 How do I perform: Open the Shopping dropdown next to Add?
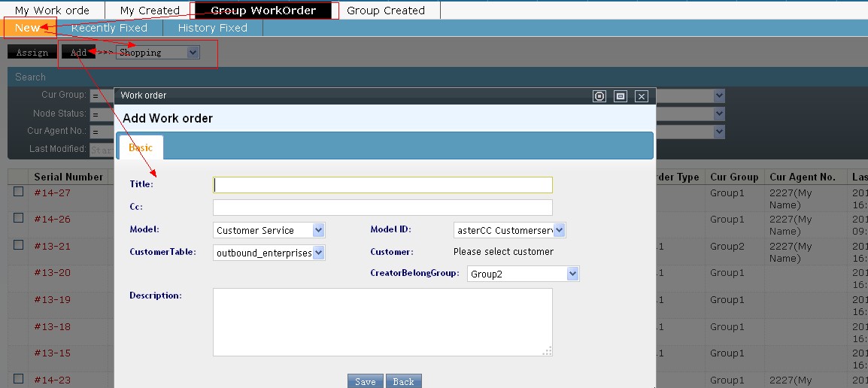158,53
